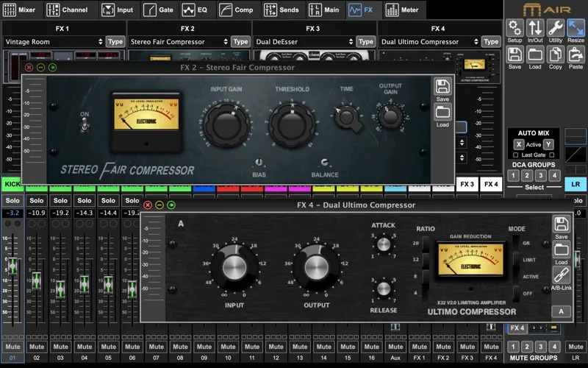
Task: Click the FX 3 Type button
Action: pos(365,42)
